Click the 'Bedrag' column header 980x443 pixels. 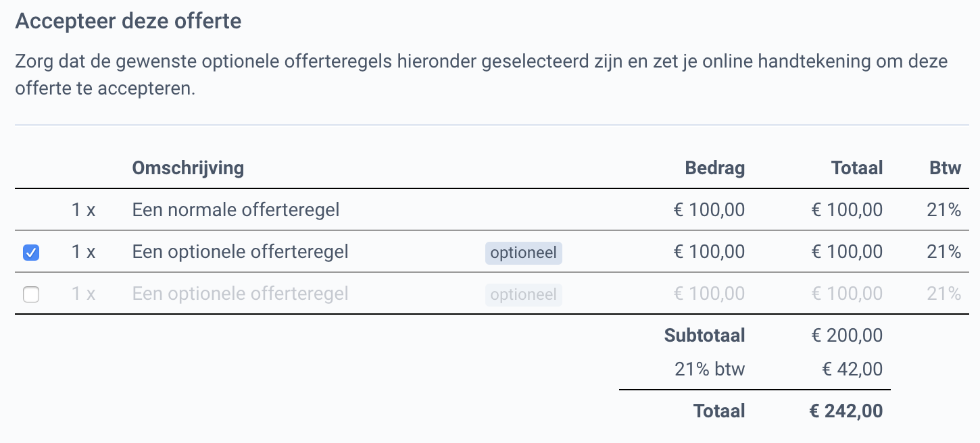tap(715, 167)
